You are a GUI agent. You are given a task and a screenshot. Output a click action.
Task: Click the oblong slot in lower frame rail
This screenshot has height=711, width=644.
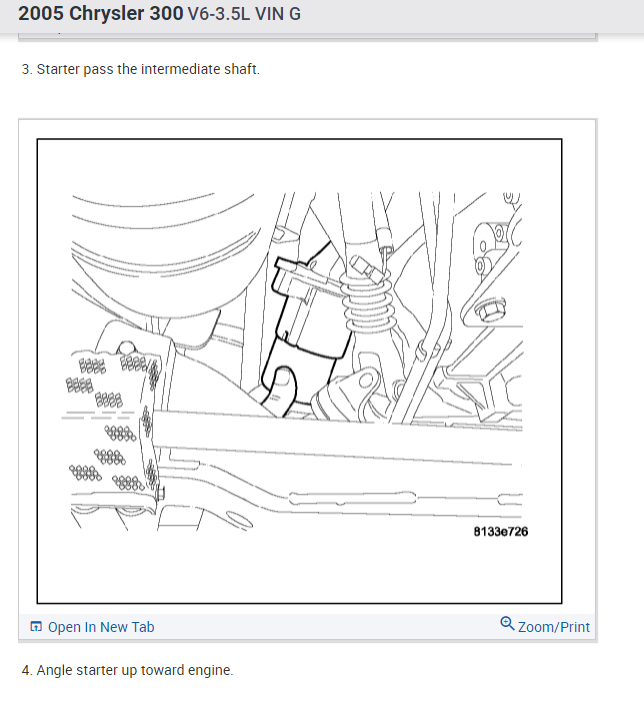tap(352, 498)
